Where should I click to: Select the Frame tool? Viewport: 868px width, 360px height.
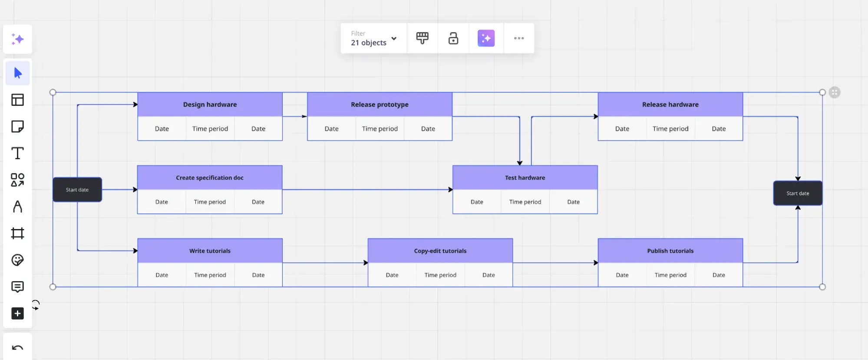coord(17,233)
